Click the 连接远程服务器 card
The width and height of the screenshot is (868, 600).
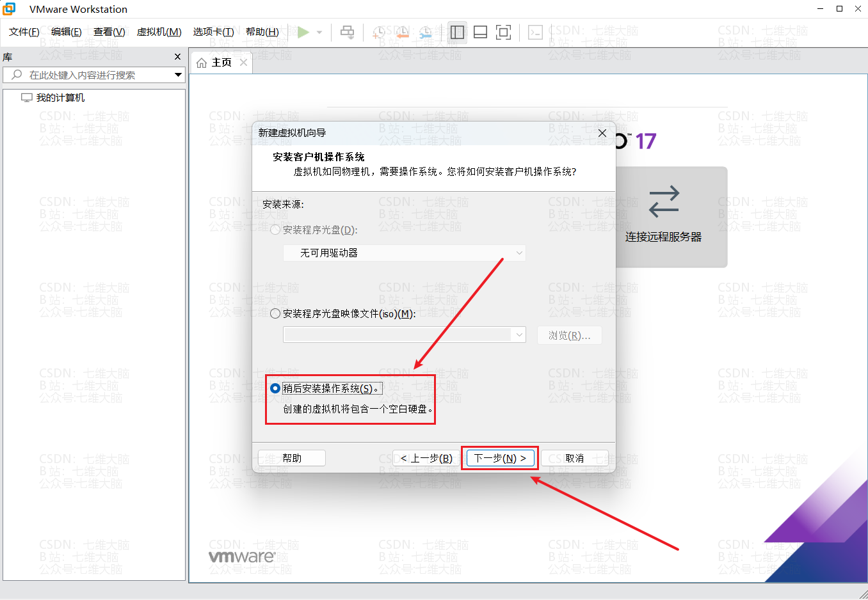664,217
